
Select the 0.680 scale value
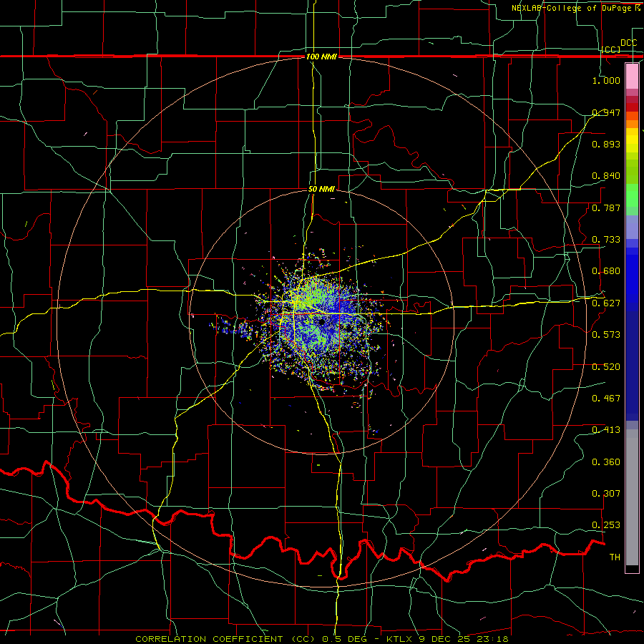tap(606, 271)
